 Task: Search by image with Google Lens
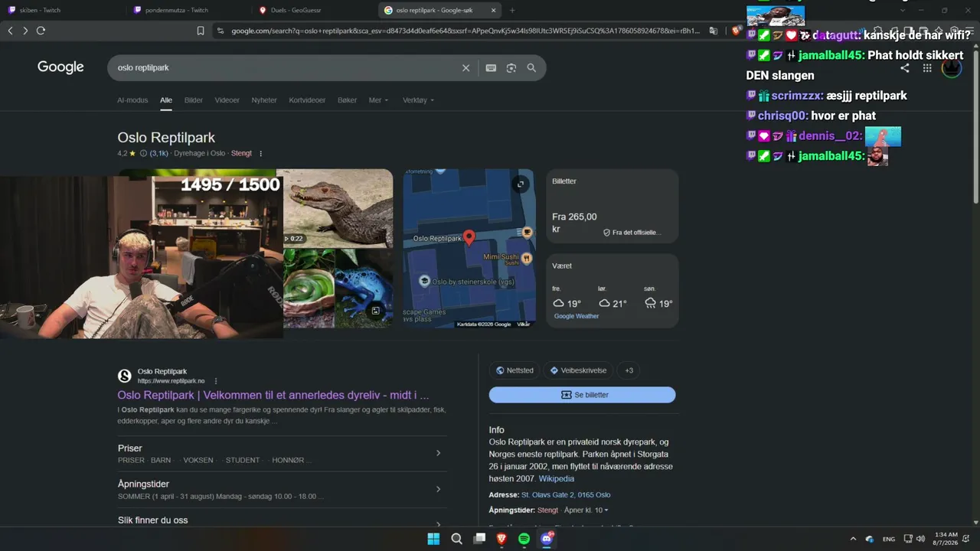511,68
